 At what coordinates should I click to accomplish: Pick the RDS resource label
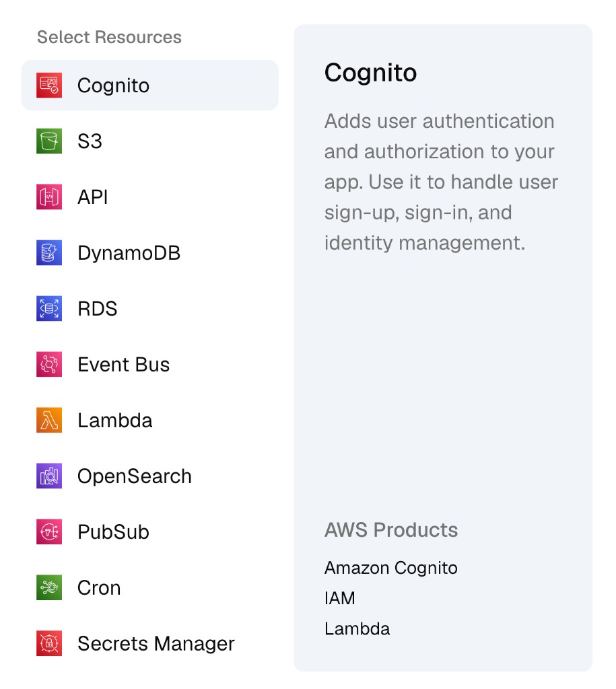click(97, 308)
